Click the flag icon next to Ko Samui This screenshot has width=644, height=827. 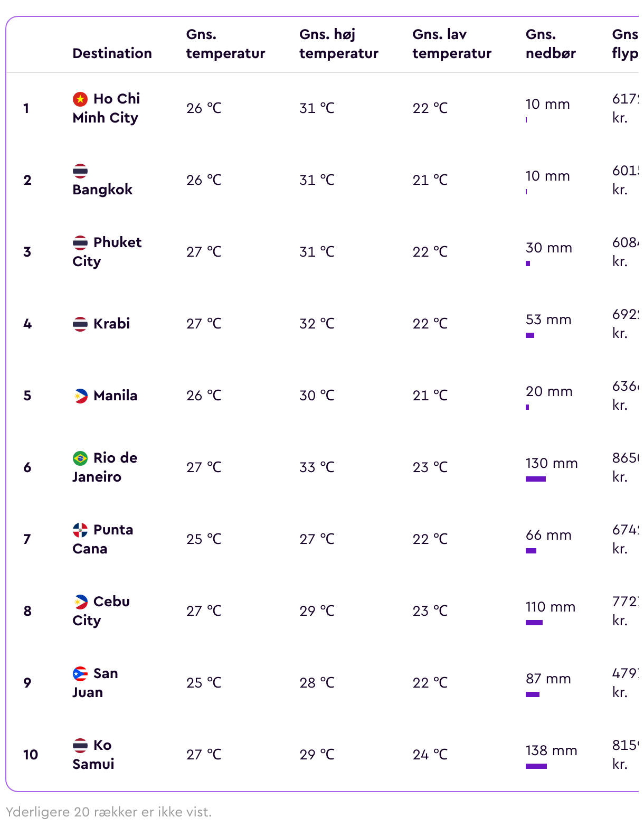tap(80, 745)
